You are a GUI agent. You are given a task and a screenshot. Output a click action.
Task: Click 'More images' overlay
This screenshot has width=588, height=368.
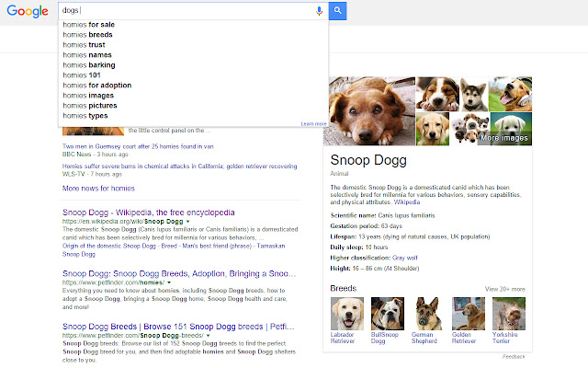504,138
